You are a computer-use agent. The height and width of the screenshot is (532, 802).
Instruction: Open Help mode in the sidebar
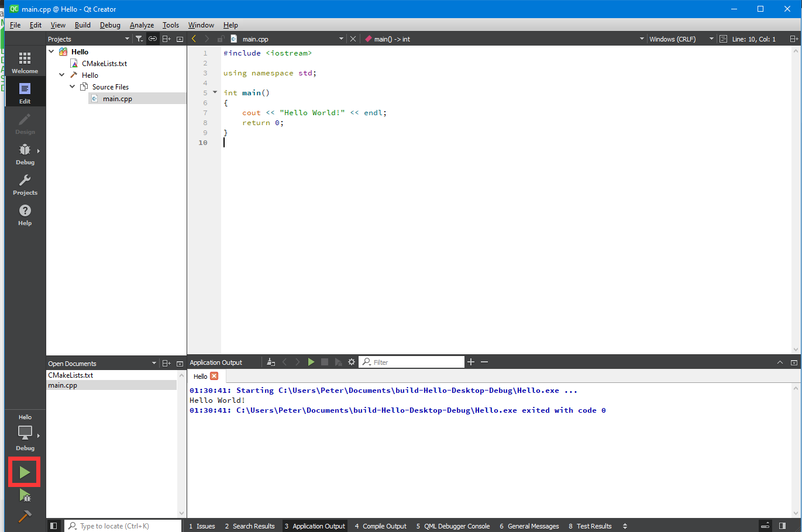point(25,214)
